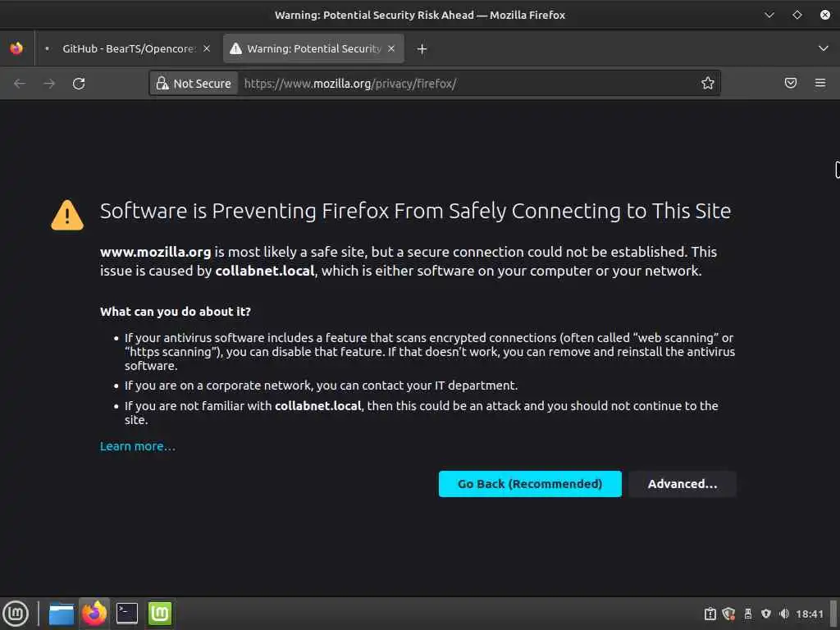This screenshot has height=630, width=840.
Task: Click the Firefox taskbar icon
Action: [x=94, y=614]
